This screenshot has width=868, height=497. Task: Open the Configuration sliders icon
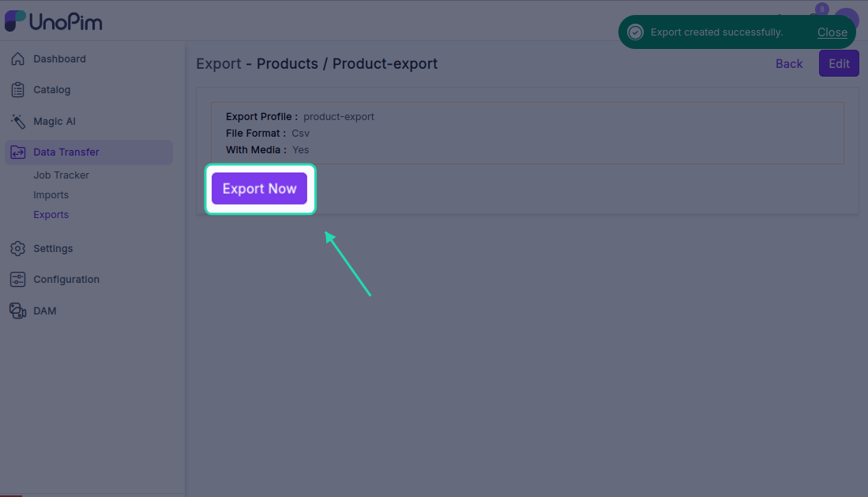pyautogui.click(x=17, y=279)
